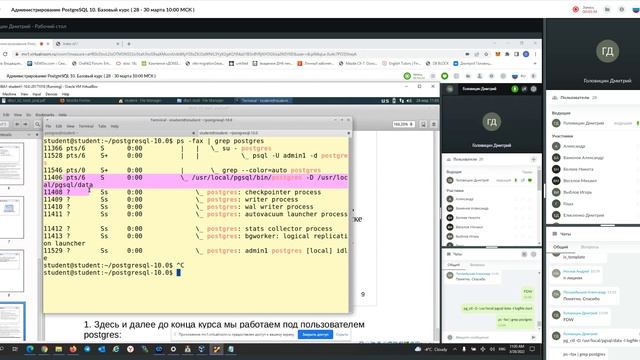
Task: Select participant Веселов Михаил in right users list
Action: point(580,180)
